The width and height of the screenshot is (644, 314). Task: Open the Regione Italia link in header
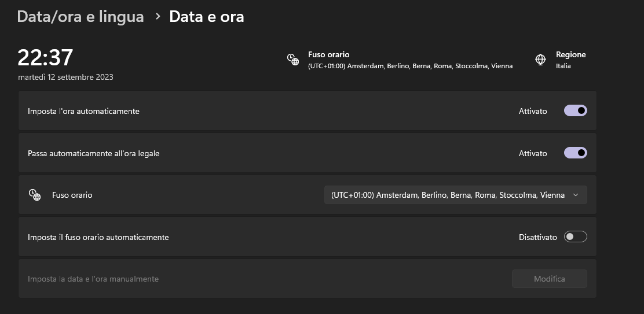(570, 60)
